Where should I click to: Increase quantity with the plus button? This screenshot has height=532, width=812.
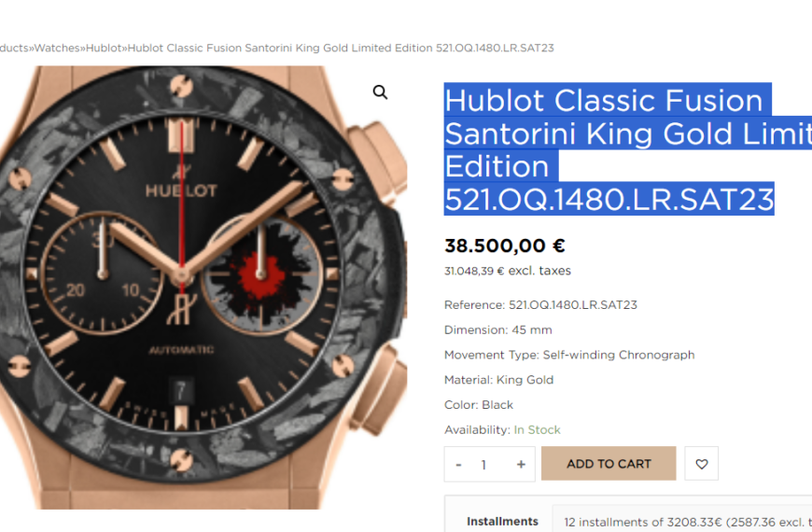(521, 464)
